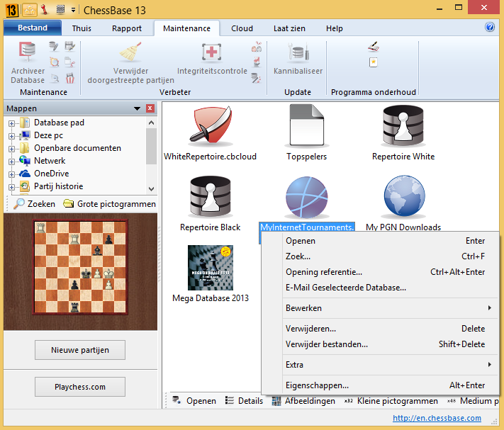
Task: Click the save disk icon in Maintenance group
Action: (69, 46)
